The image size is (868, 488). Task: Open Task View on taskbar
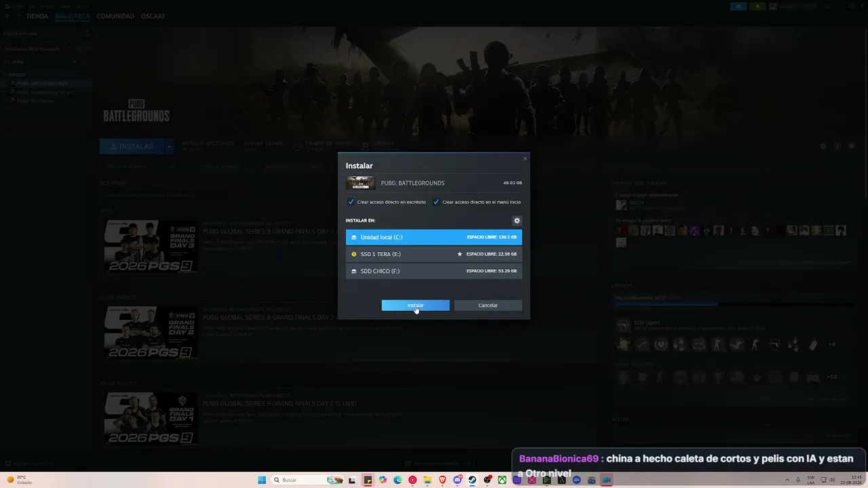[352, 480]
